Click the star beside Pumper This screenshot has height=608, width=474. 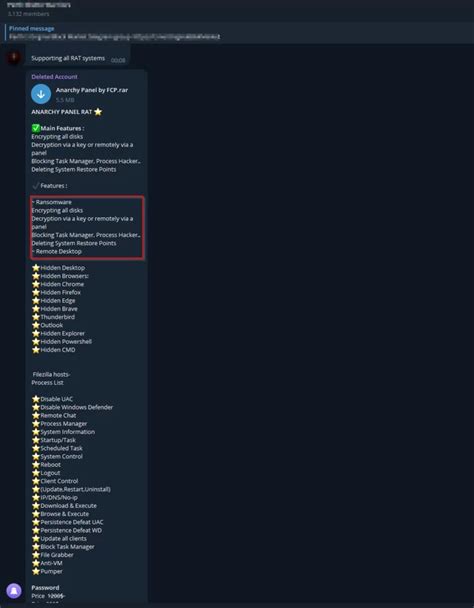[36, 571]
